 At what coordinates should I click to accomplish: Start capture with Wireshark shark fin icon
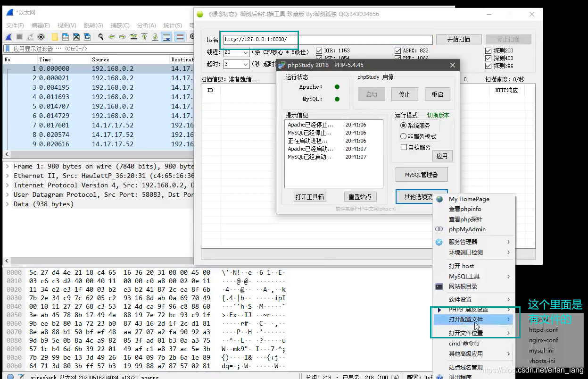(8, 36)
